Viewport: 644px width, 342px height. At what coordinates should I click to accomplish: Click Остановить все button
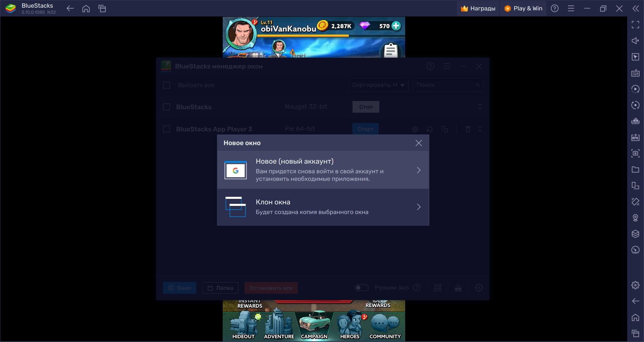271,288
